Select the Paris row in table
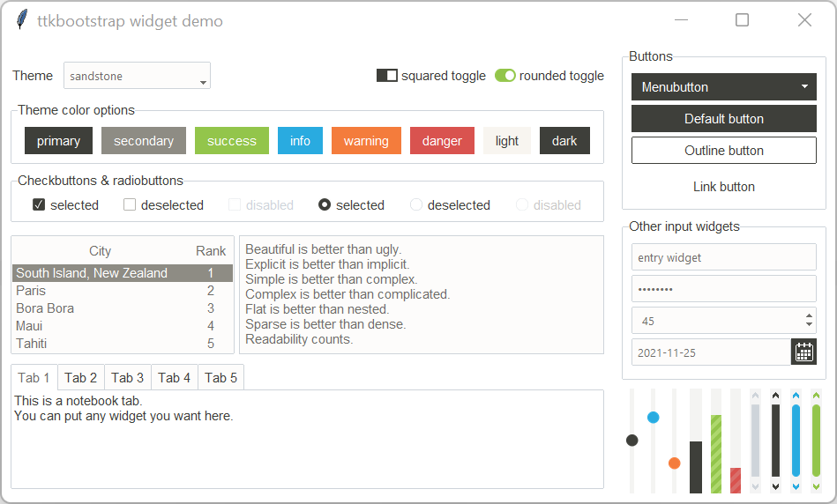Screen dimensions: 837x504 pyautogui.click(x=123, y=291)
